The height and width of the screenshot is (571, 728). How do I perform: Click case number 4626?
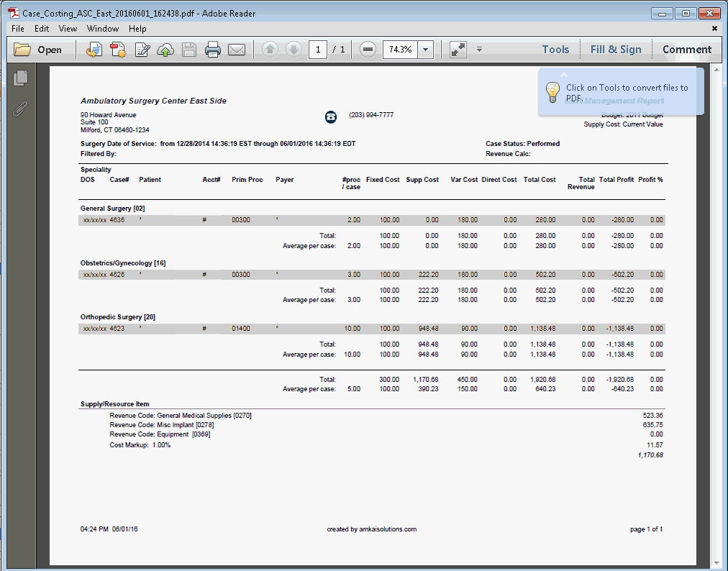coord(117,275)
